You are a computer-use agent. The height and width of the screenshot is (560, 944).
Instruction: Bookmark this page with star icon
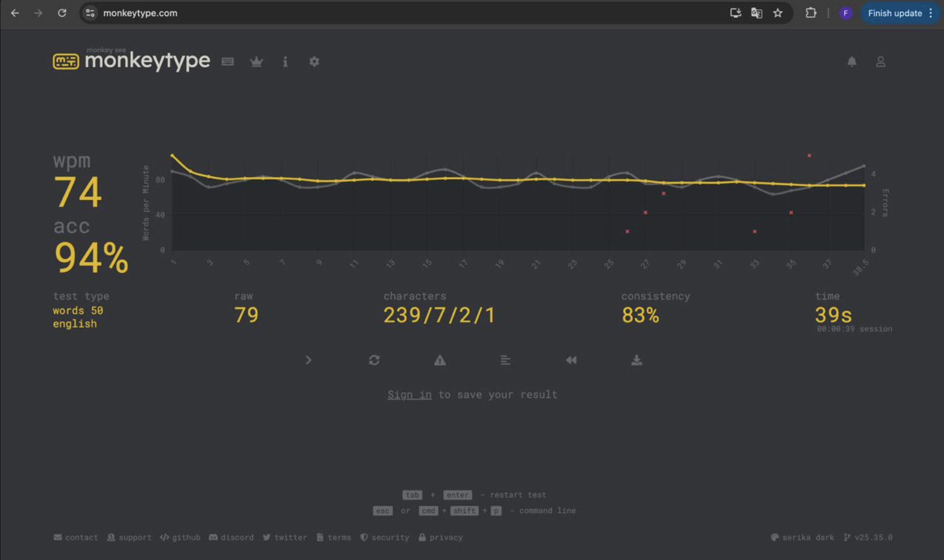coord(778,13)
